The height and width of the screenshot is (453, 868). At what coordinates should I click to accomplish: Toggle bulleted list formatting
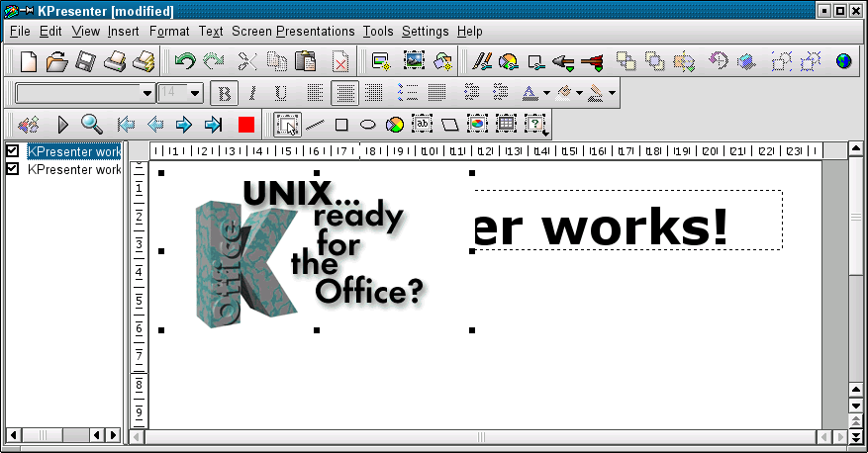408,93
